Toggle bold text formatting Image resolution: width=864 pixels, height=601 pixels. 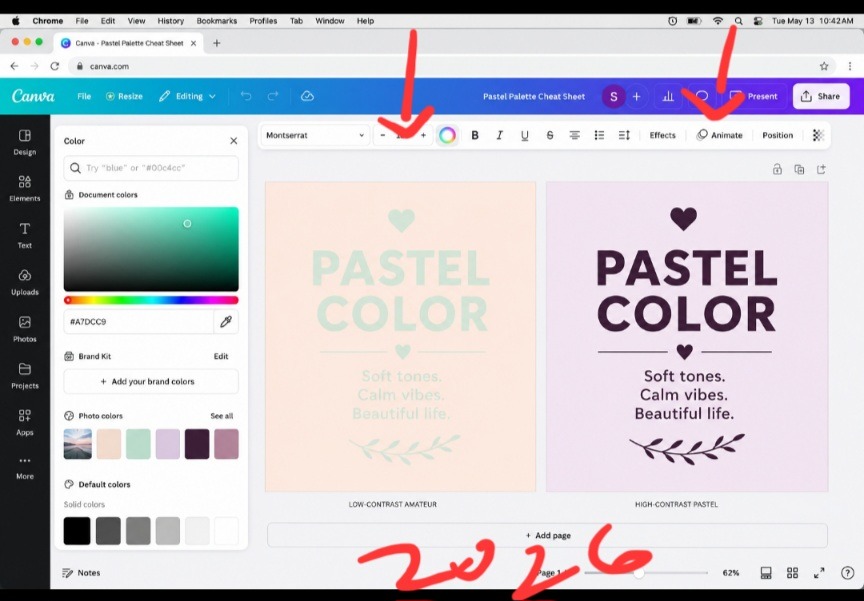[x=474, y=135]
